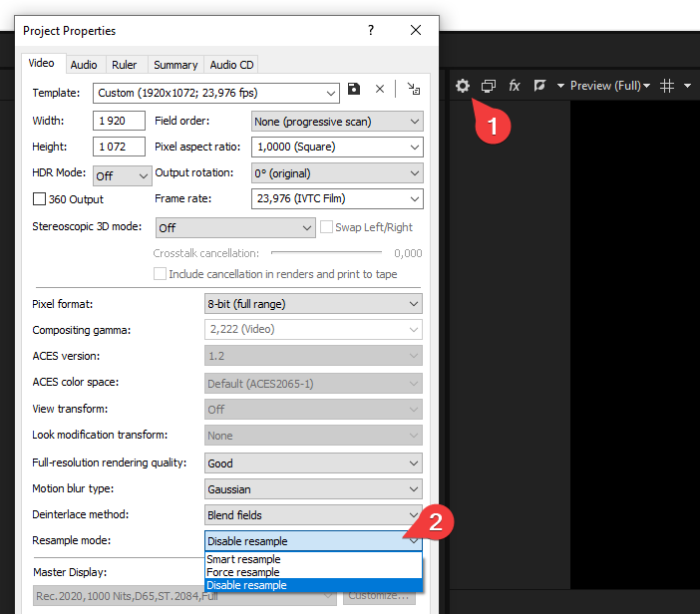Screen dimensions: 700x614
Task: Open Full-resolution rendering quality dropdown
Action: pyautogui.click(x=313, y=463)
